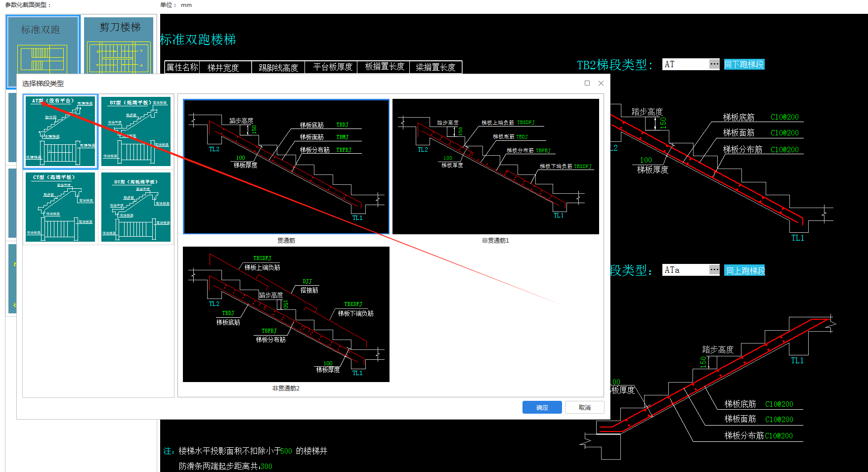Edit upper 梯板厚度 value 100
The width and height of the screenshot is (868, 472).
(646, 160)
